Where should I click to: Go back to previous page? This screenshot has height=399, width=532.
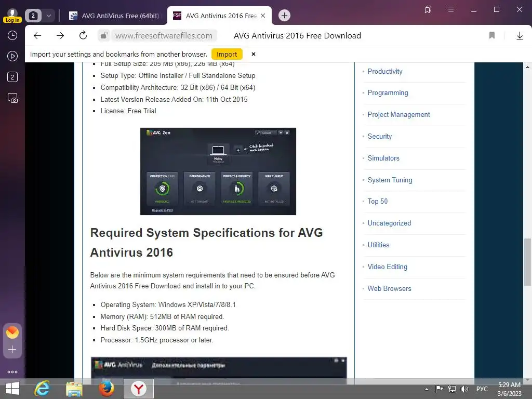pos(37,36)
